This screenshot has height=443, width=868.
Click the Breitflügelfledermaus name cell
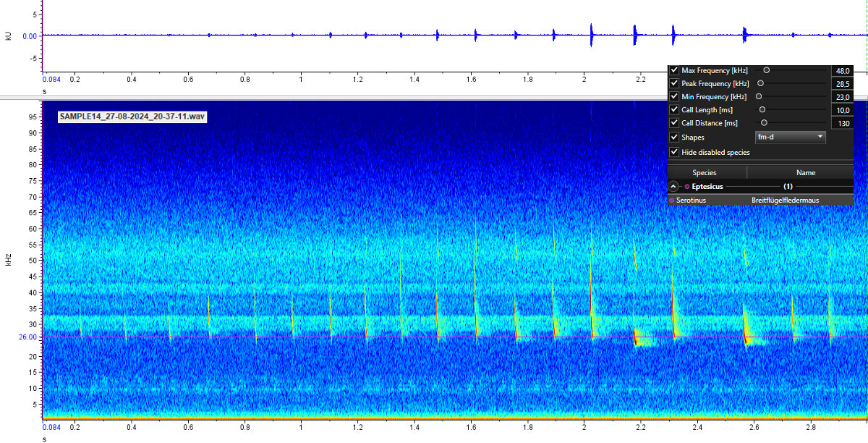tap(785, 200)
